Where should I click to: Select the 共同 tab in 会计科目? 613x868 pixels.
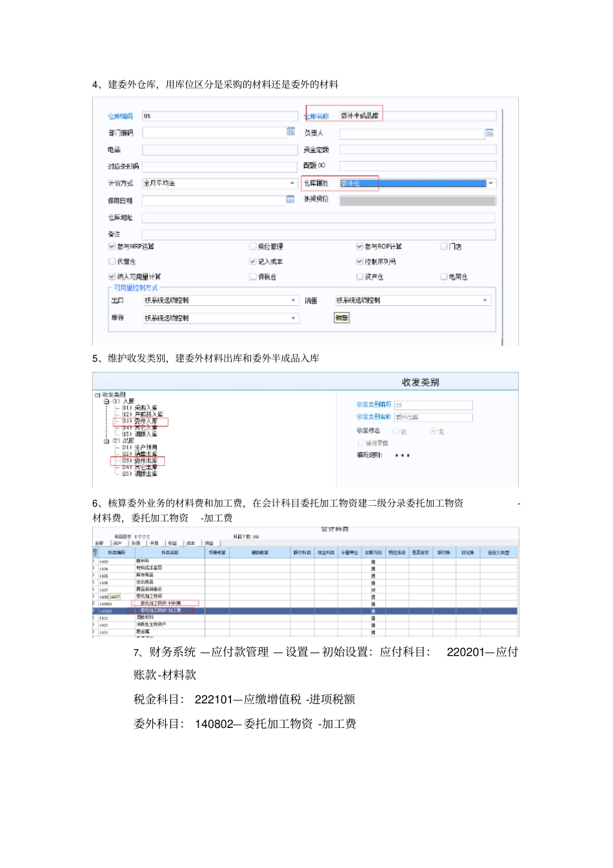(x=154, y=543)
